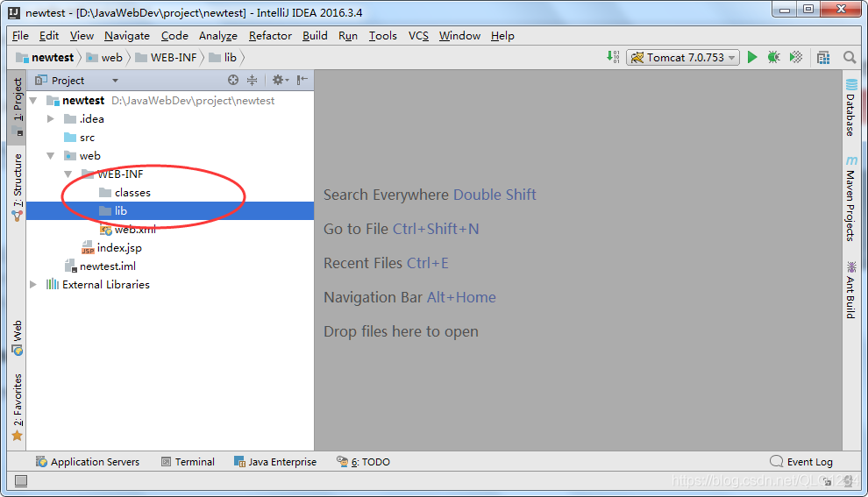The height and width of the screenshot is (497, 868).
Task: Open the Navigate menu
Action: point(127,35)
